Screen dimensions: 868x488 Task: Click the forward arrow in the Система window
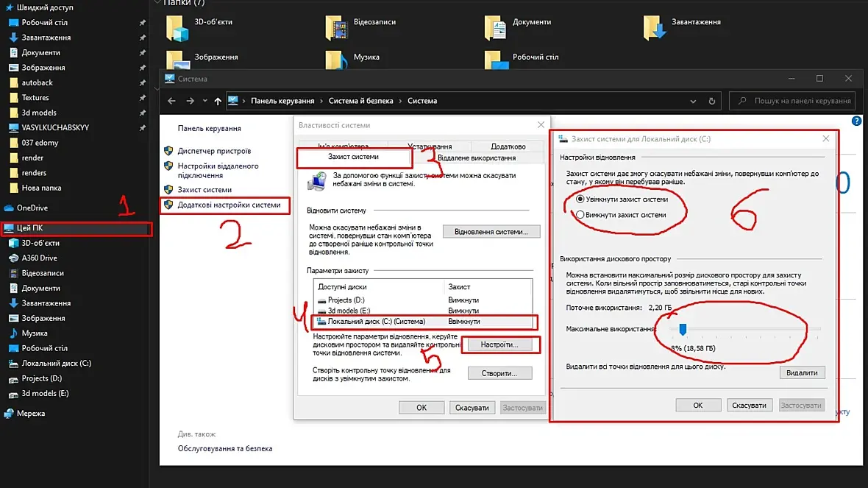pyautogui.click(x=190, y=101)
